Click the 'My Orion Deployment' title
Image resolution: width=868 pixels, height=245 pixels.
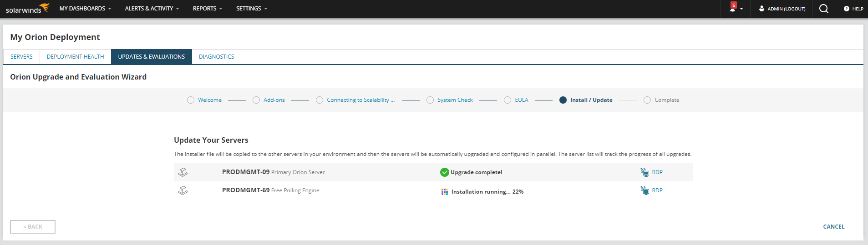pyautogui.click(x=55, y=37)
